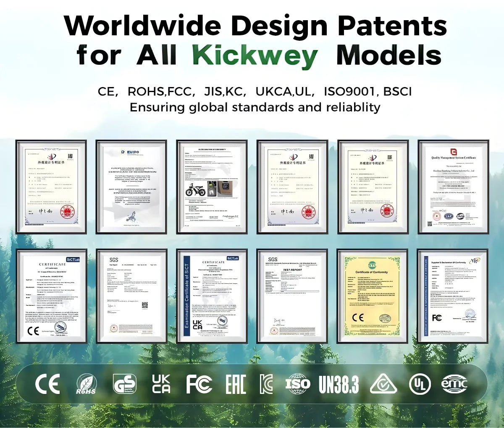Open the first SGS report certificate

click(x=131, y=296)
